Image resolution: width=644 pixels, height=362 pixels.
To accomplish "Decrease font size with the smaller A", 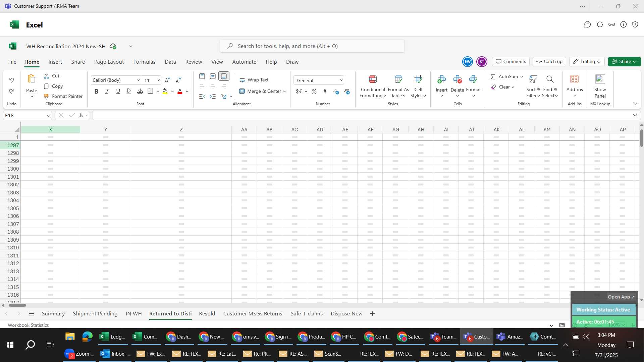I will [178, 80].
